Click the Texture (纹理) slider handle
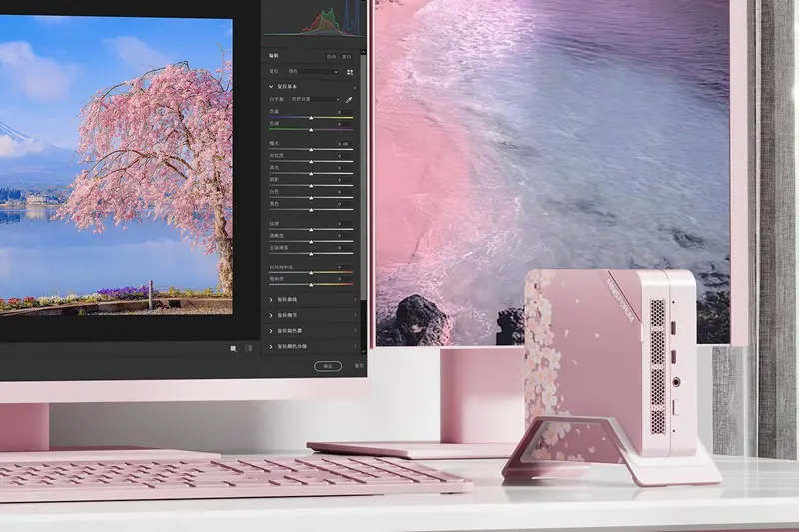The width and height of the screenshot is (799, 532). point(311,230)
